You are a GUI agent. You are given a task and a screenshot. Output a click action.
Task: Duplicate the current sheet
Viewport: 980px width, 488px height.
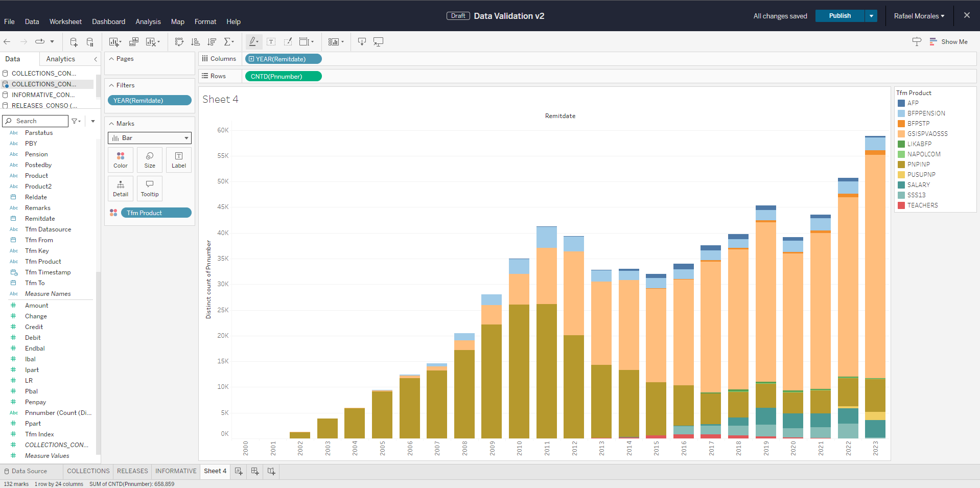134,42
